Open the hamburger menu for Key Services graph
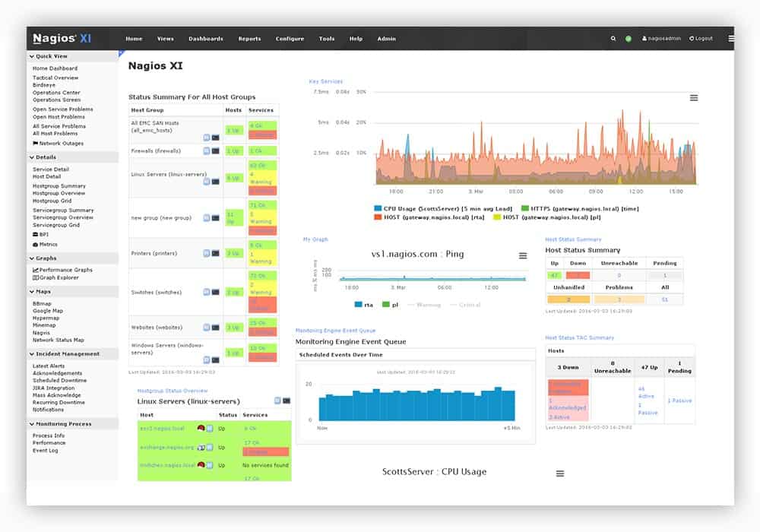 (693, 97)
